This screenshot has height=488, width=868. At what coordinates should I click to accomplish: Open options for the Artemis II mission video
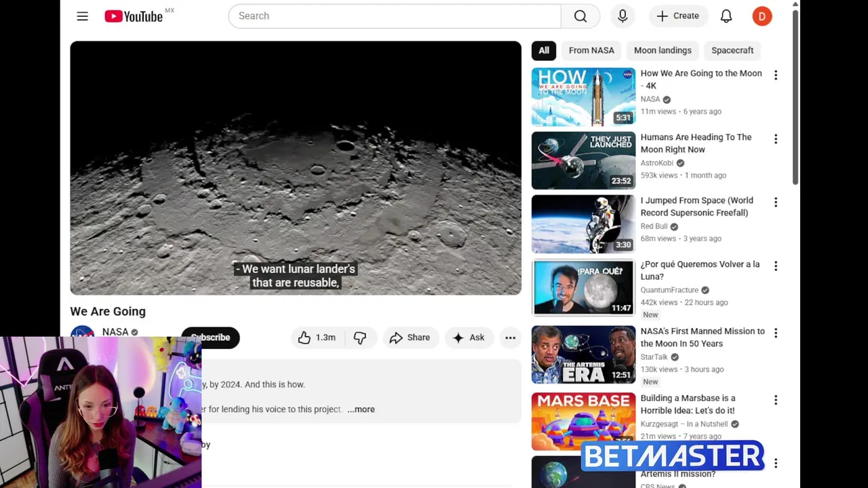tap(776, 464)
